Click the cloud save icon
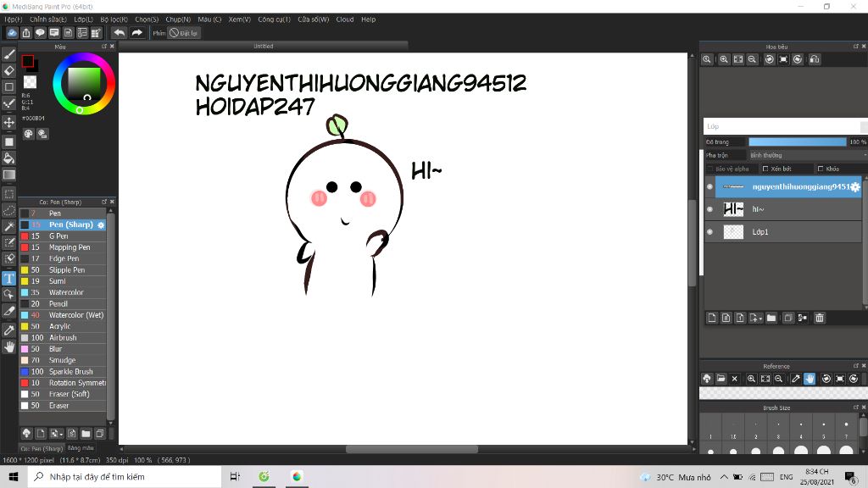This screenshot has width=868, height=488. 12,33
